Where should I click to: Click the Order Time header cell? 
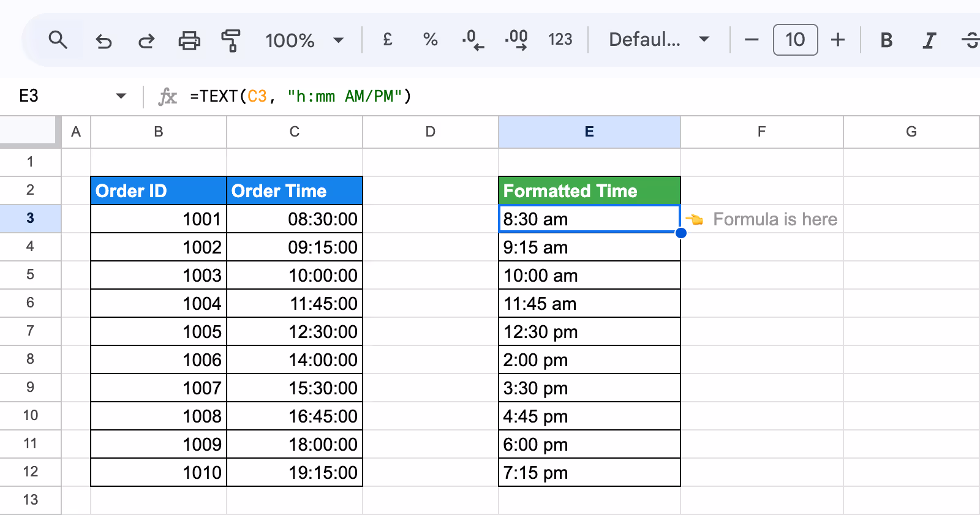pos(295,191)
